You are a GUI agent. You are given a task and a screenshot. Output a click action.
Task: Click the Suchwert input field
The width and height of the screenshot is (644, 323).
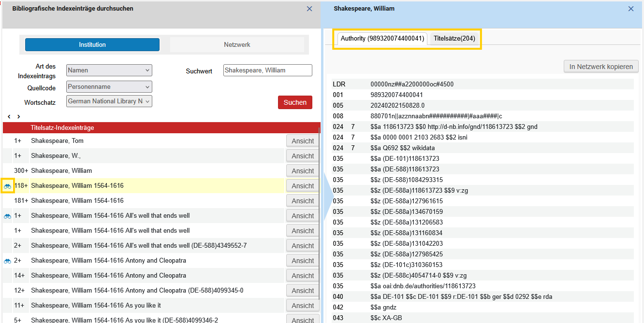[x=268, y=70]
